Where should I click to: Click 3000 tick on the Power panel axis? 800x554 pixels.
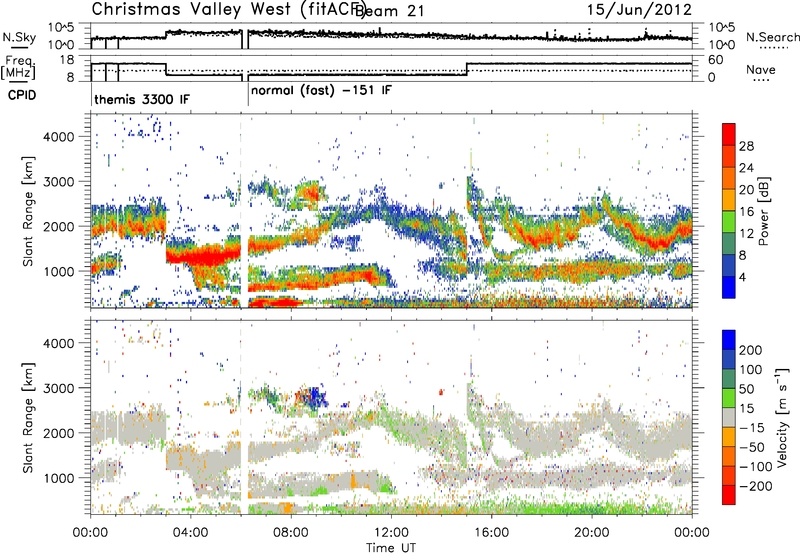click(x=58, y=181)
